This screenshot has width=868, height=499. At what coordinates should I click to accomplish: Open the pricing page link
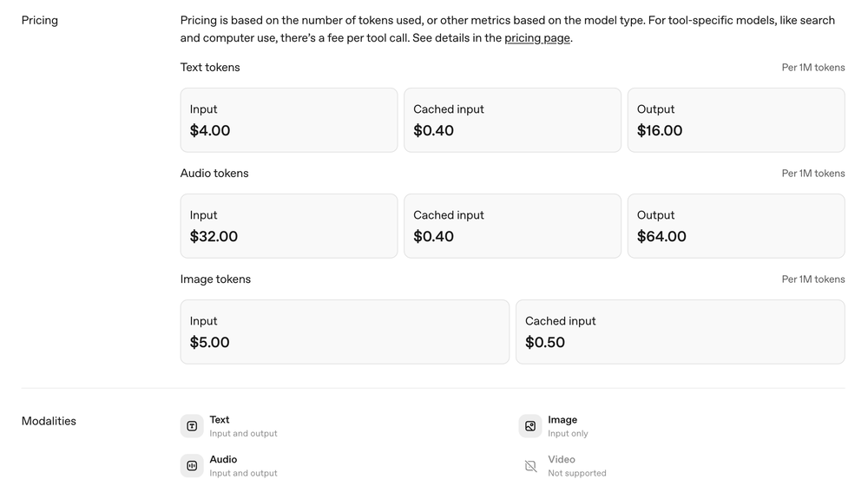pyautogui.click(x=537, y=38)
